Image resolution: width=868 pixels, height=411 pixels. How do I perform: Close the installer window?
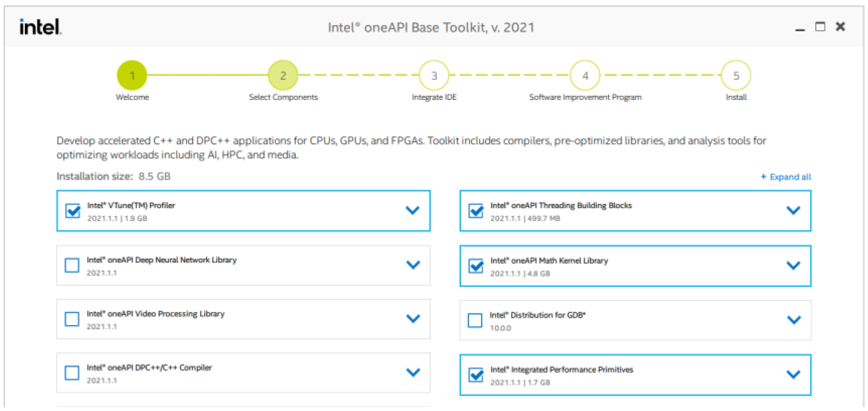[x=840, y=26]
